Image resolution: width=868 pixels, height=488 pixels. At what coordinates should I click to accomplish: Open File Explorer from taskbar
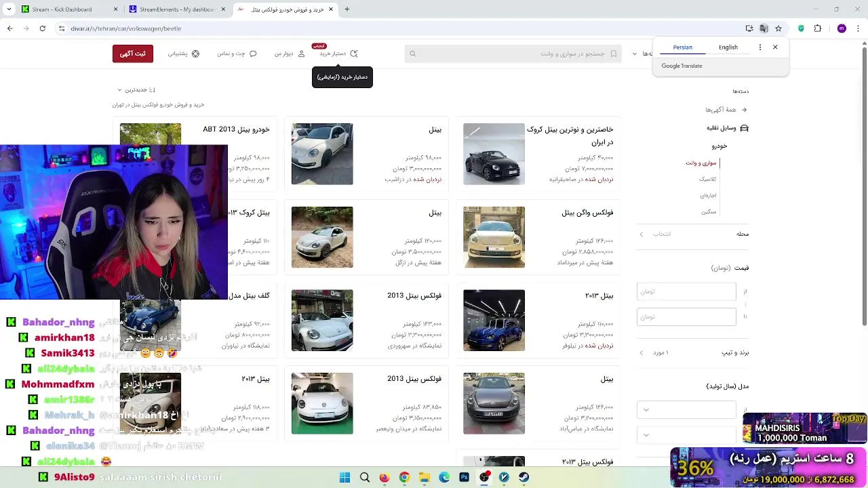tap(425, 477)
